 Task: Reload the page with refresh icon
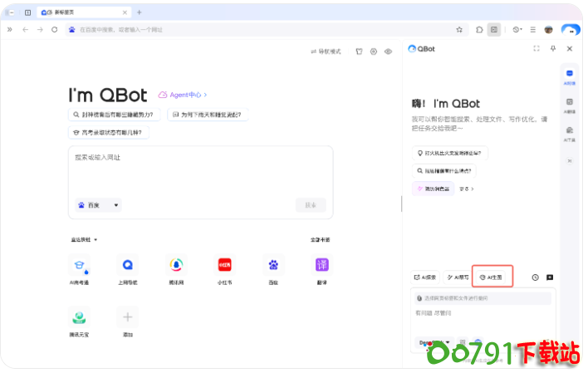[55, 29]
